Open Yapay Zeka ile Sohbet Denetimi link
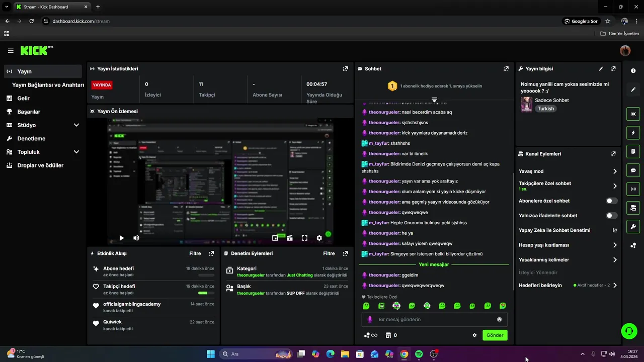The image size is (644, 362). [x=568, y=230]
